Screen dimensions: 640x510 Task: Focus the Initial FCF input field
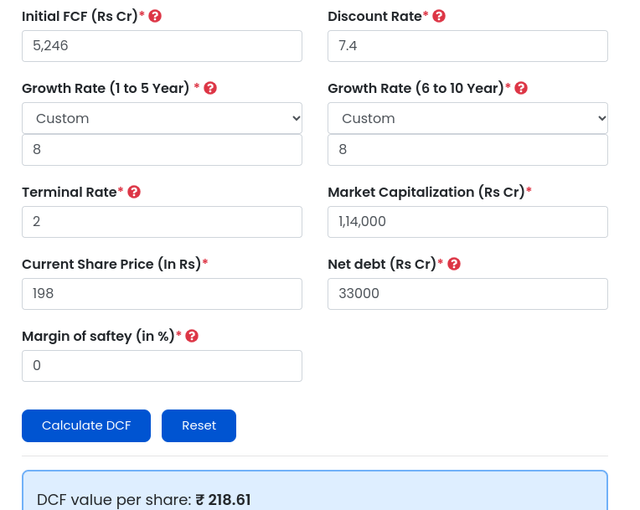tap(162, 46)
